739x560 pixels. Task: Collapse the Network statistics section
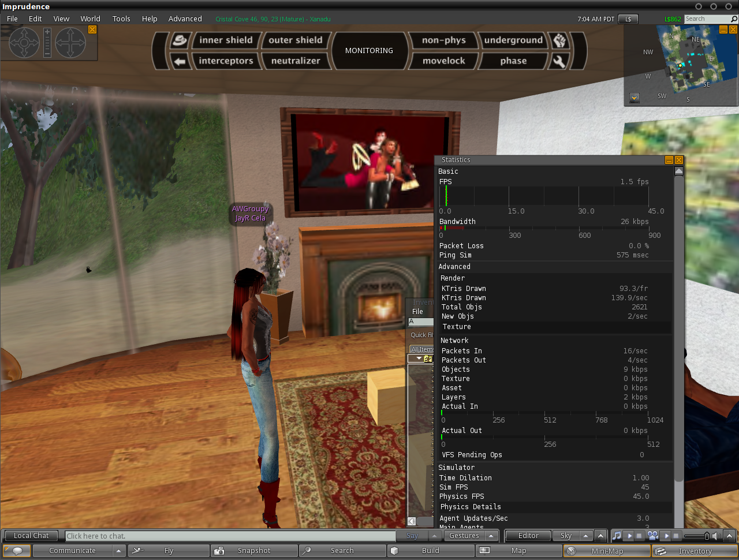click(x=454, y=341)
